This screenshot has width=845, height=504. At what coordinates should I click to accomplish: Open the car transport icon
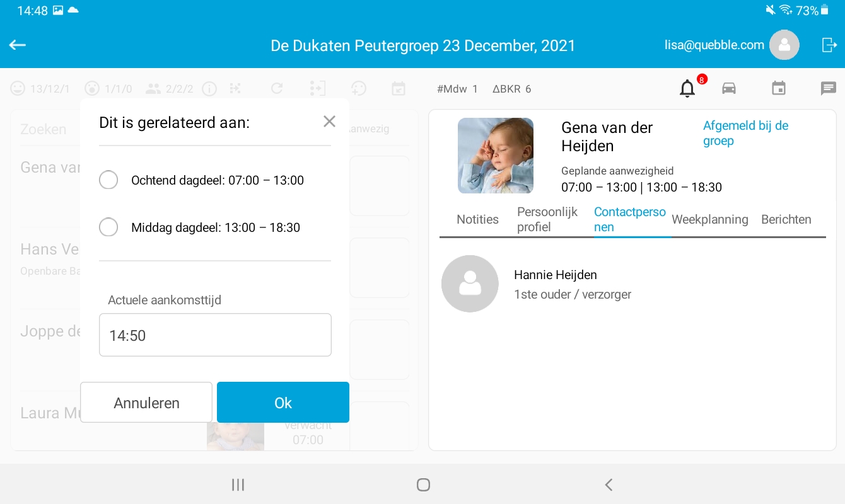729,88
